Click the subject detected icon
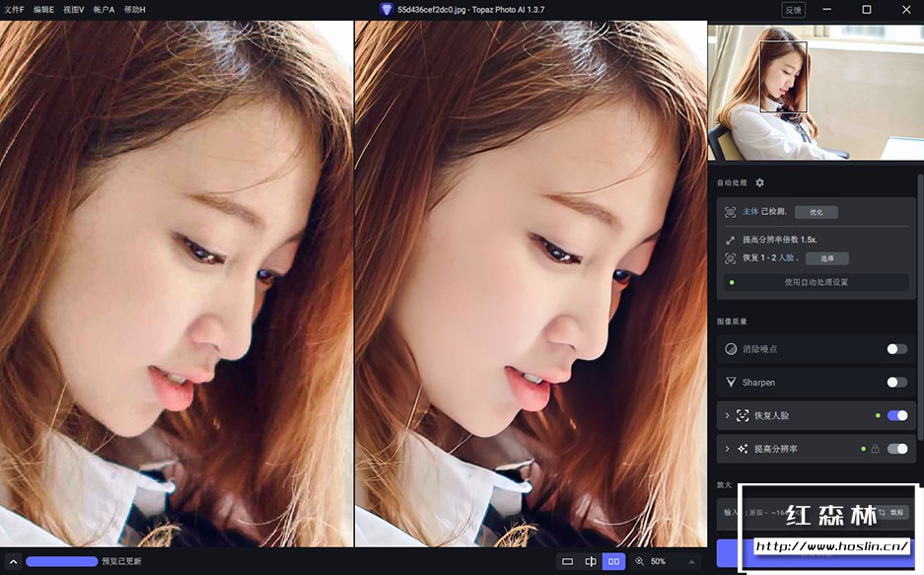This screenshot has height=575, width=924. pyautogui.click(x=730, y=212)
